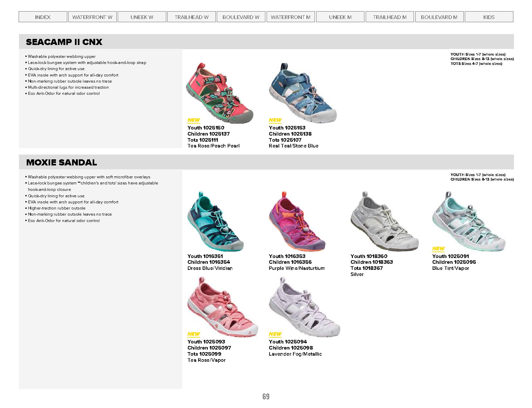The image size is (532, 408).
Task: Click the Blue Tint/Vapor sandal image
Action: (x=469, y=221)
